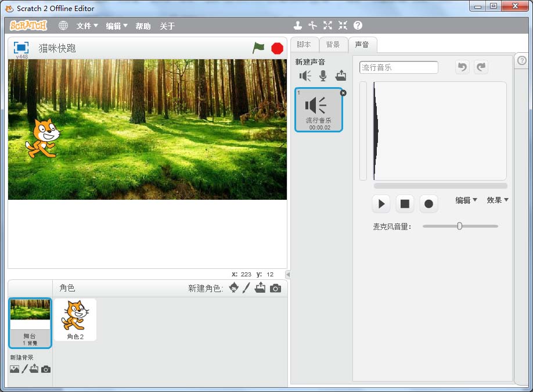Play the 流行音乐 sound
The image size is (533, 392).
(x=381, y=204)
